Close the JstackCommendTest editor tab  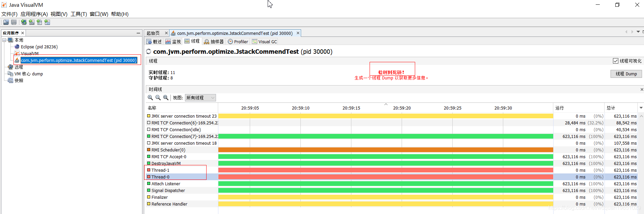(x=298, y=33)
